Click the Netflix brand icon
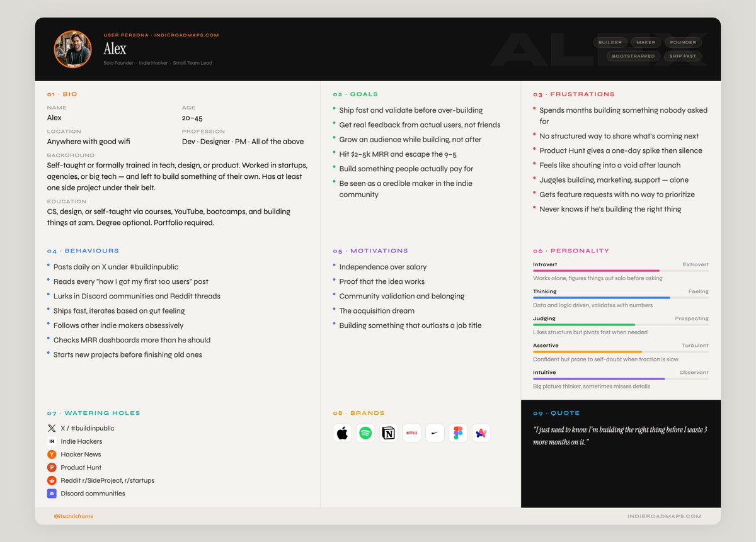 pos(411,433)
